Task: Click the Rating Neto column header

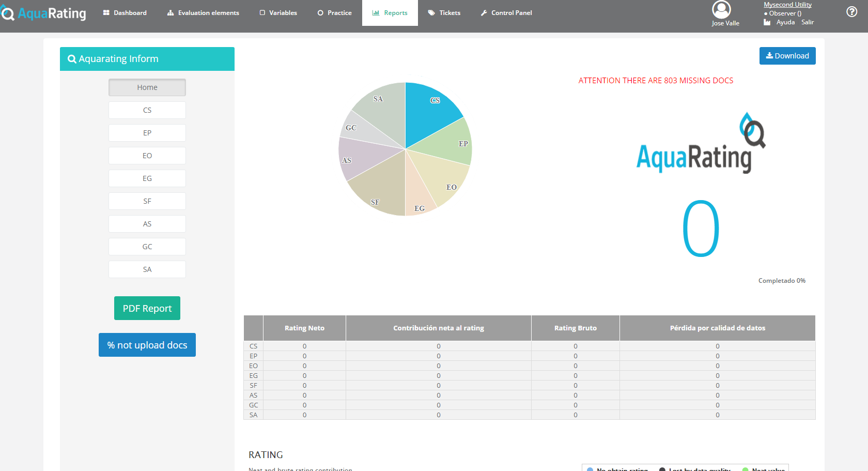Action: (304, 328)
